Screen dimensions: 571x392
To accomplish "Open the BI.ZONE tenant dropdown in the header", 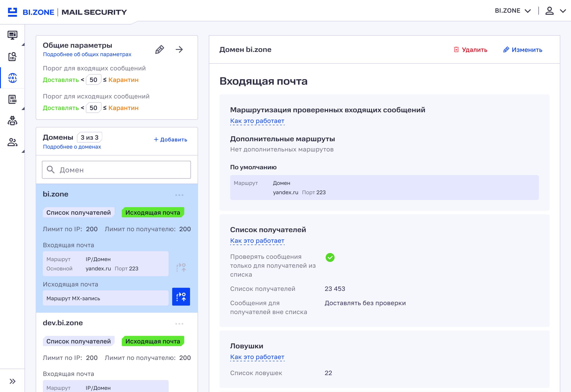I will coord(514,11).
